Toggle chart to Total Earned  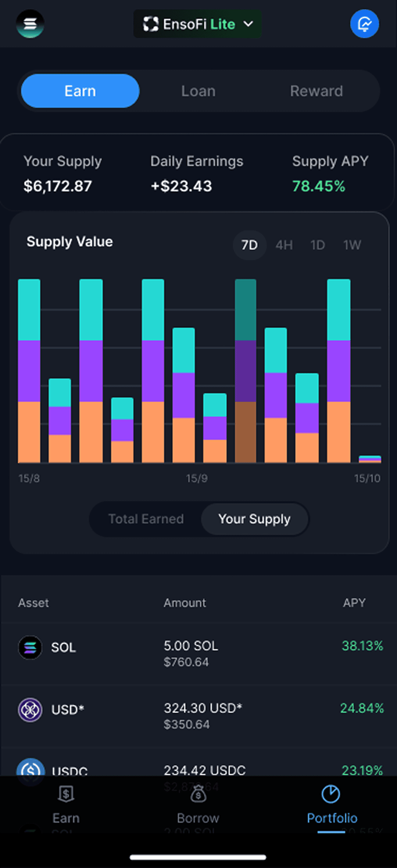click(x=146, y=519)
